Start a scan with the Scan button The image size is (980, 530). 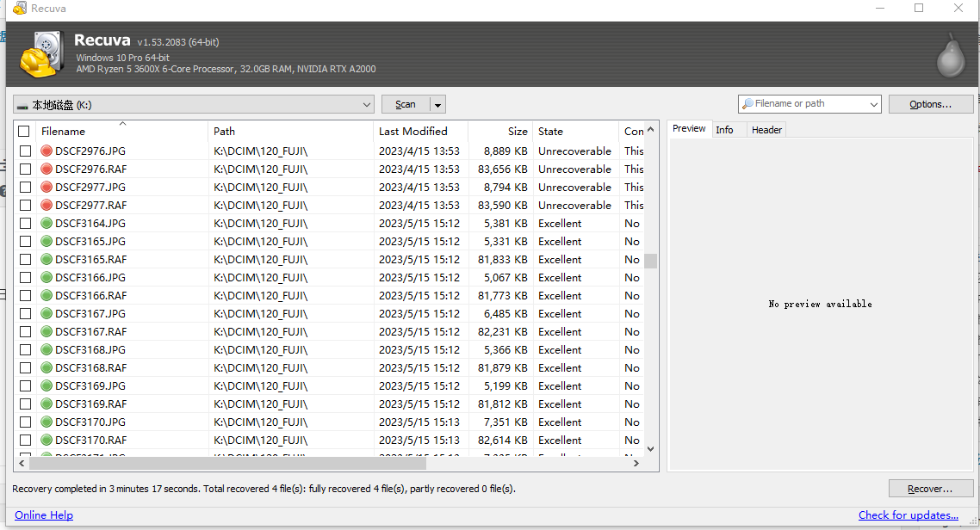coord(406,104)
